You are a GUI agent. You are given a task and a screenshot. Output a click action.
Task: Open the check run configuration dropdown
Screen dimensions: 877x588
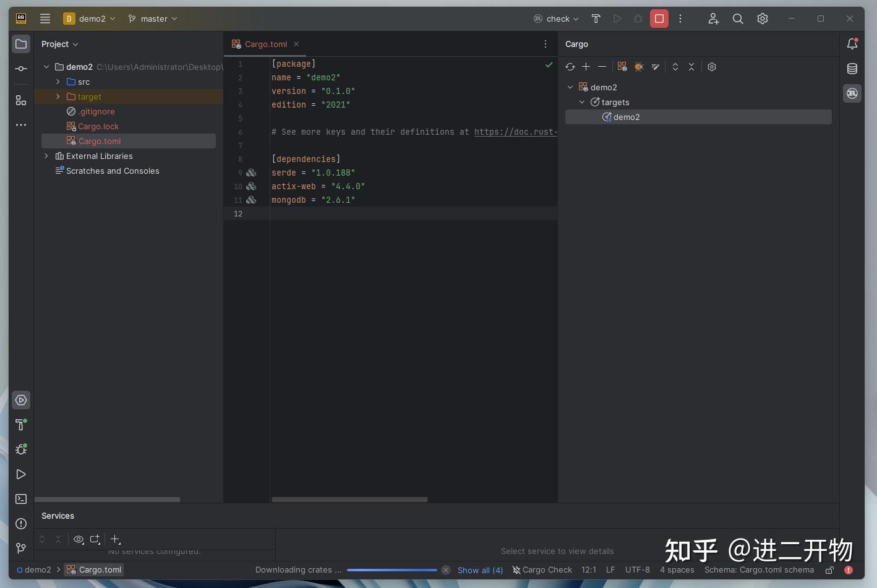click(x=555, y=19)
